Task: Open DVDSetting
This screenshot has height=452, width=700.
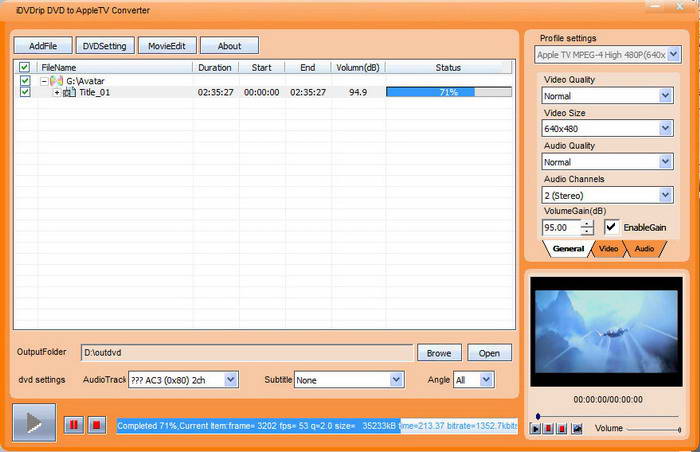Action: point(105,46)
